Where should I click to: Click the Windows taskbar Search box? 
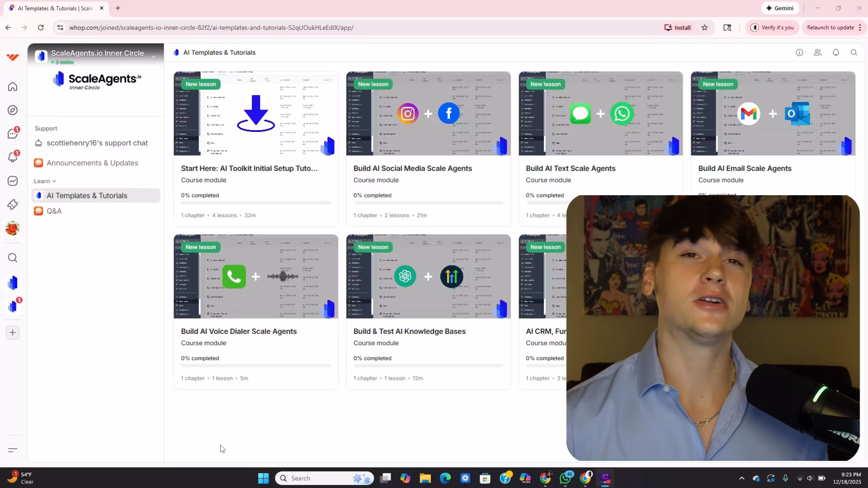click(325, 478)
